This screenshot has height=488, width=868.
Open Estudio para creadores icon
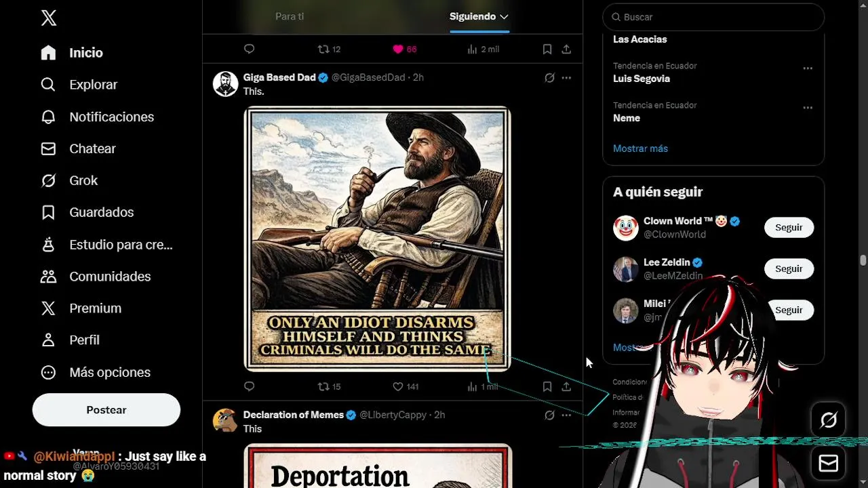(x=48, y=245)
